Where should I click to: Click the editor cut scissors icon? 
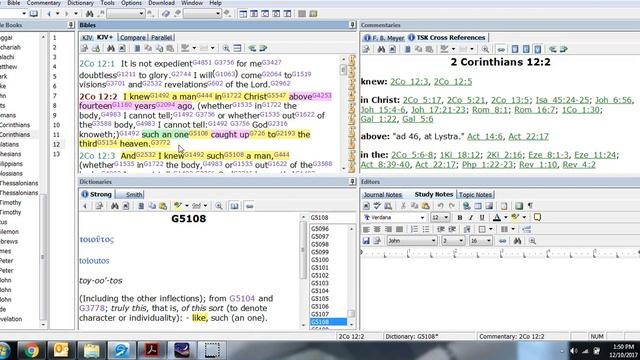click(403, 206)
